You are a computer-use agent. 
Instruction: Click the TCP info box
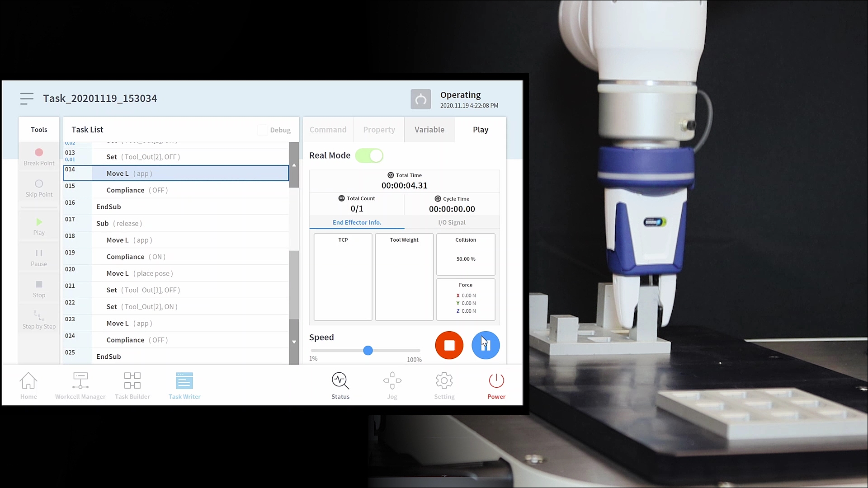343,277
